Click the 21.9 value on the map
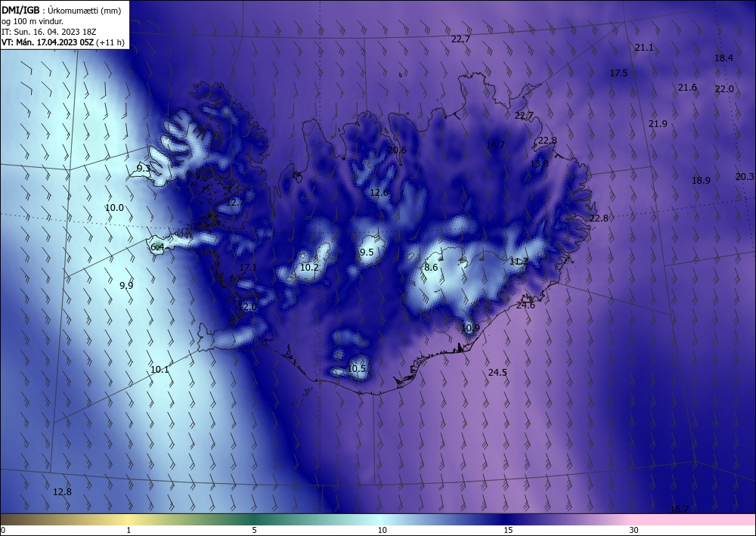The image size is (756, 536). [x=658, y=124]
